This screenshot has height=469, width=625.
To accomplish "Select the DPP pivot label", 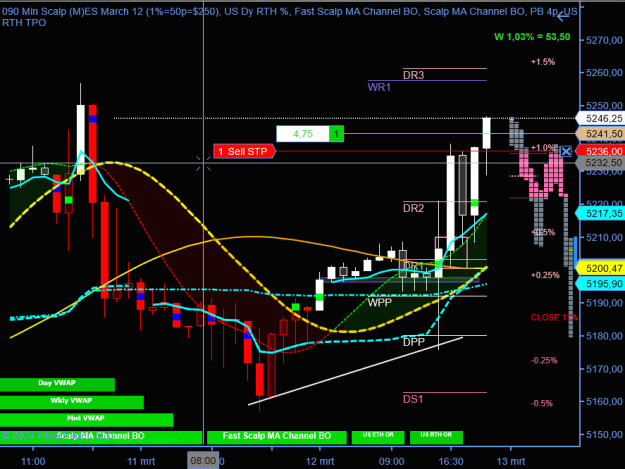I will [x=414, y=342].
